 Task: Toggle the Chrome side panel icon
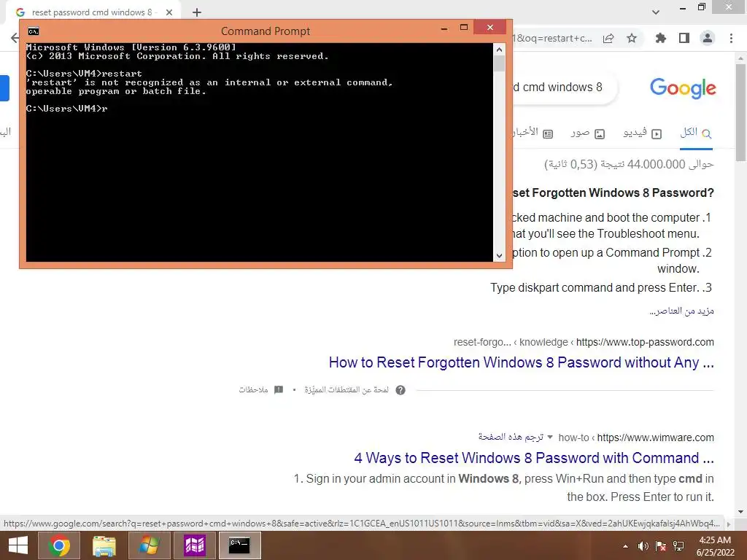684,38
